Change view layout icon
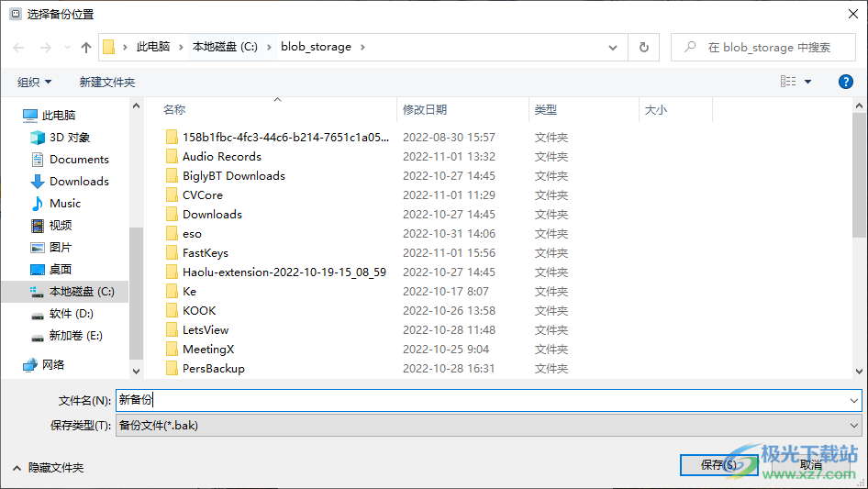The width and height of the screenshot is (868, 489). (788, 82)
